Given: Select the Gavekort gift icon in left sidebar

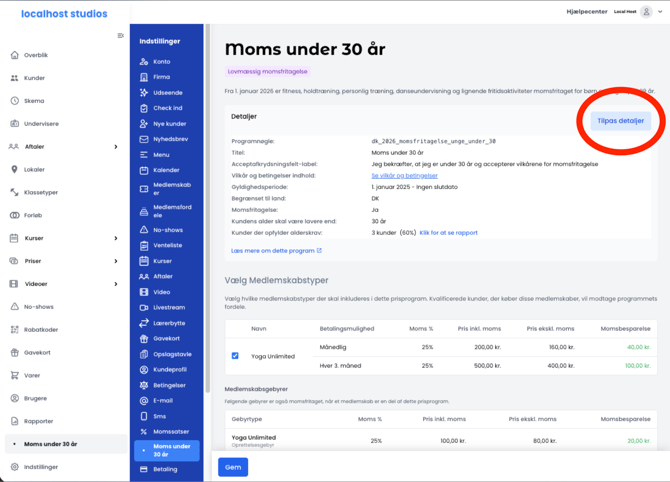Looking at the screenshot, I should click(14, 352).
